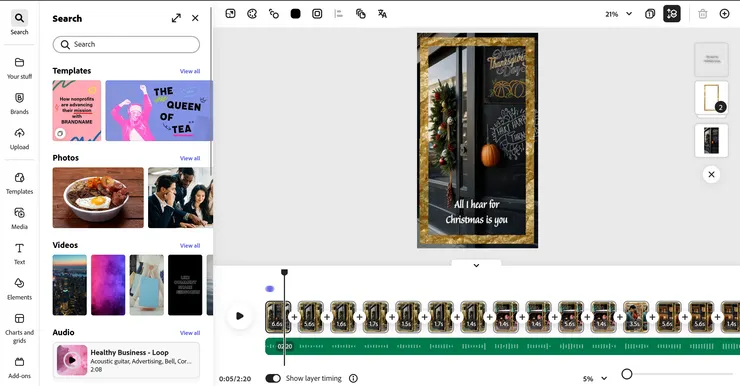Select the first 6.6s timeline clip
The image size is (740, 386).
pyautogui.click(x=278, y=316)
